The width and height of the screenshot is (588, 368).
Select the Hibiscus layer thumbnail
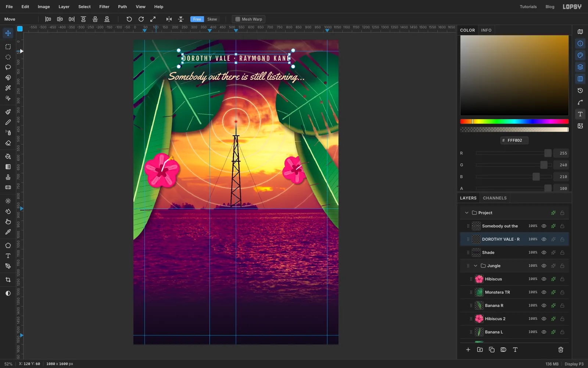point(479,279)
